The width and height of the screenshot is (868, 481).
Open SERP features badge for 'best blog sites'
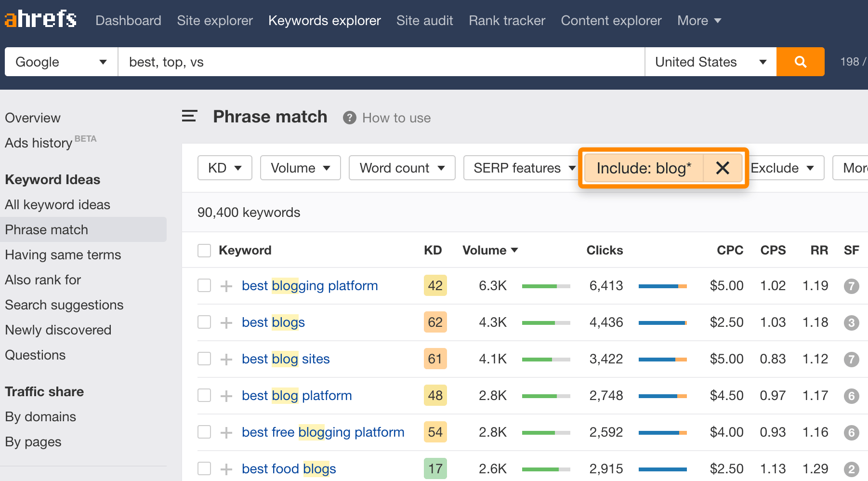pyautogui.click(x=851, y=359)
